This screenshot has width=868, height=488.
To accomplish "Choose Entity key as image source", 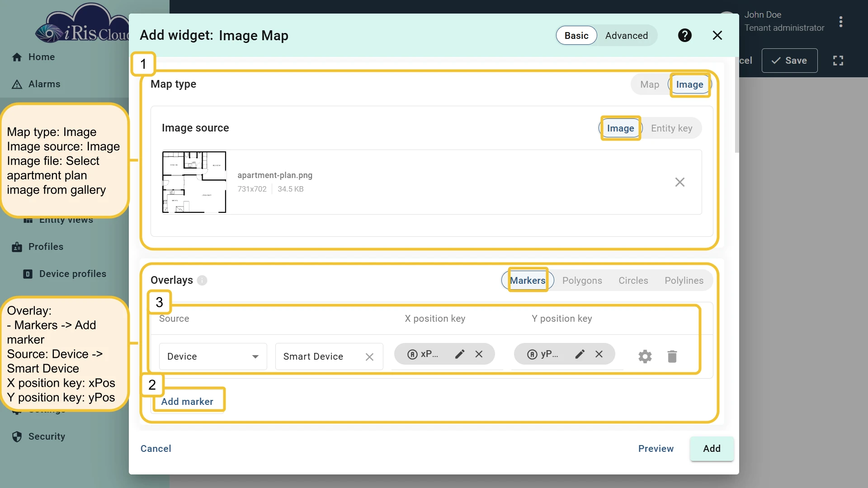I will (671, 128).
